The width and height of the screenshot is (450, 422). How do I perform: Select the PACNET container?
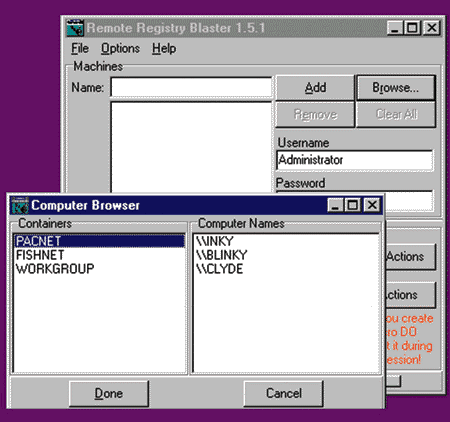click(x=99, y=241)
